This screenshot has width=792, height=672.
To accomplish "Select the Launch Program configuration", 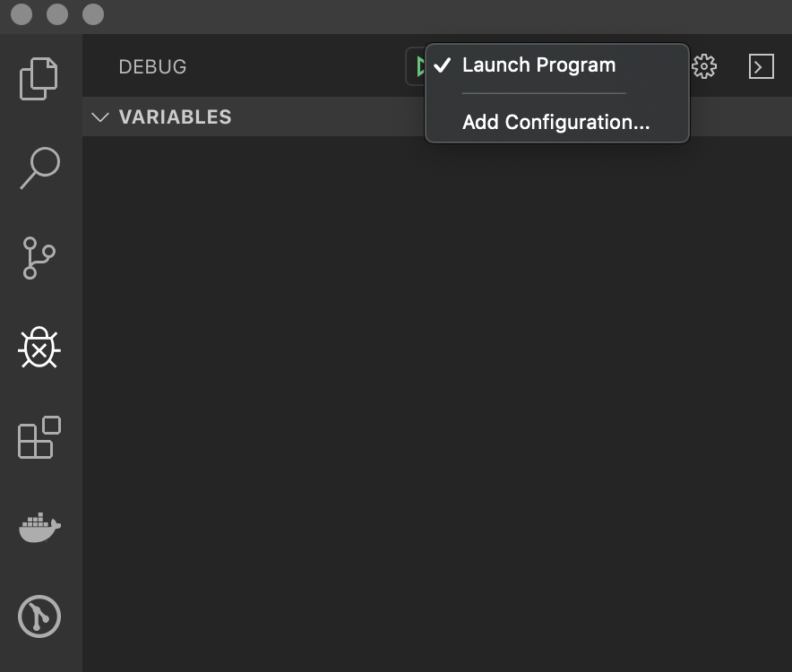I will (538, 65).
